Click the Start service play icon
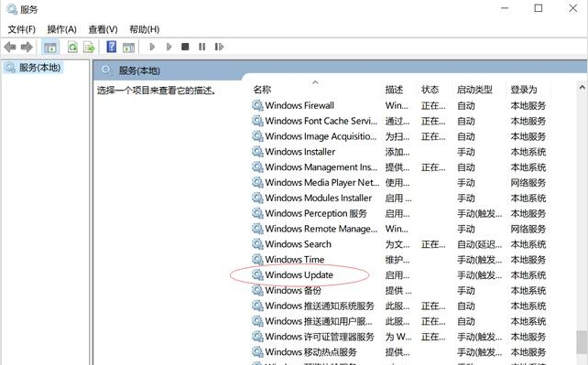588x365 pixels. click(x=152, y=47)
